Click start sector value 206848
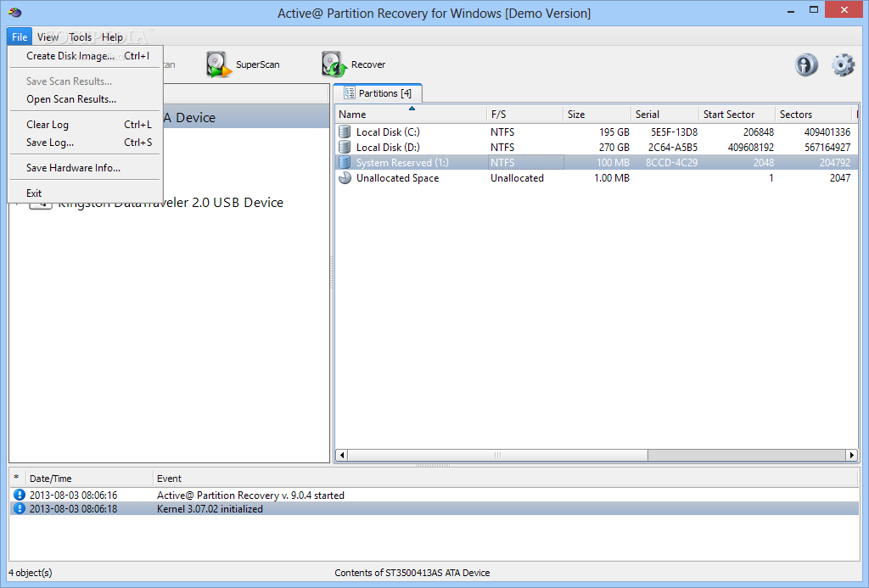 point(758,132)
